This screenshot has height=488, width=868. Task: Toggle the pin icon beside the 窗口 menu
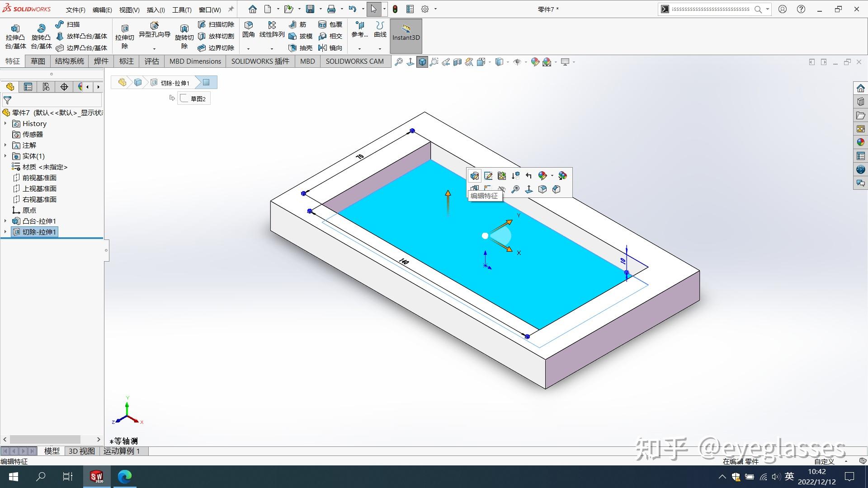231,9
